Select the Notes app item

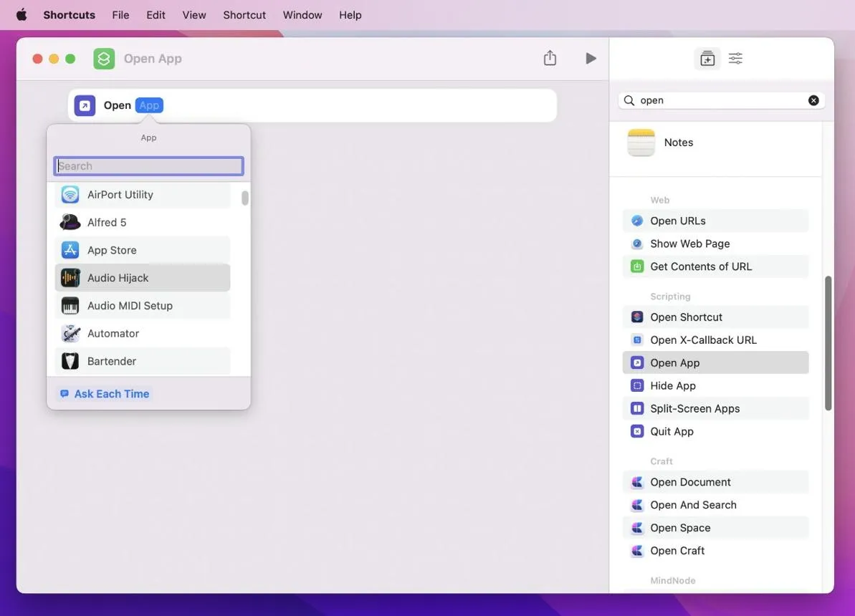(x=715, y=143)
